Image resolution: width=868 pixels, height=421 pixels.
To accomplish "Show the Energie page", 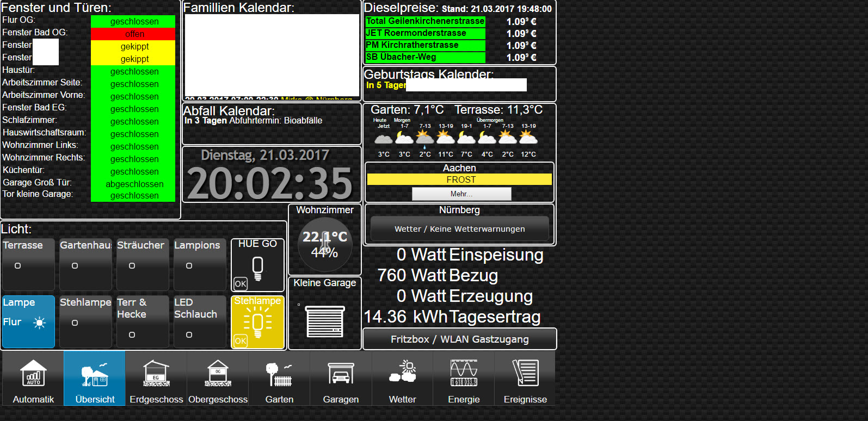I will click(x=464, y=379).
